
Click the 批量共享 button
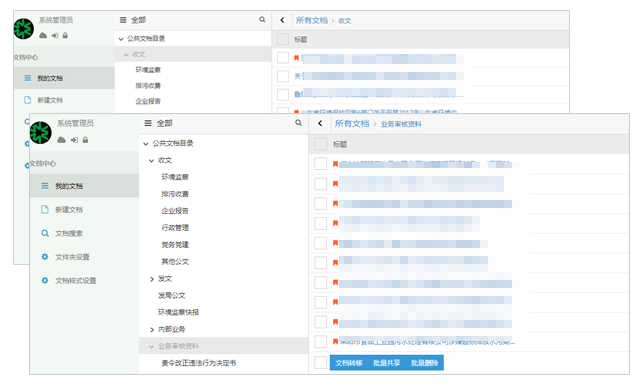pyautogui.click(x=387, y=363)
